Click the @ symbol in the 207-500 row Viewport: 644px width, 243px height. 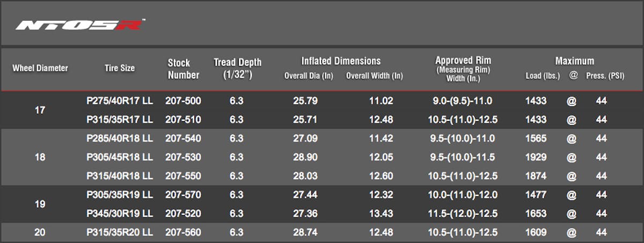(572, 101)
